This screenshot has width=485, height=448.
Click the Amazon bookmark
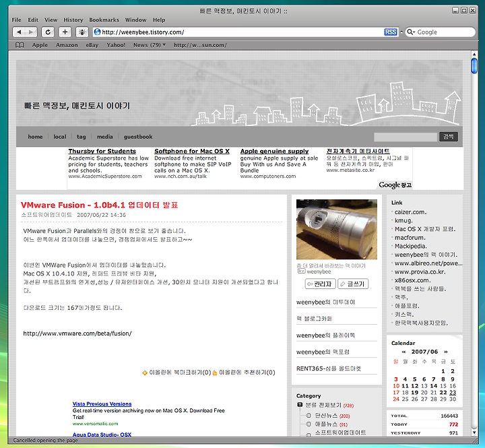[67, 45]
